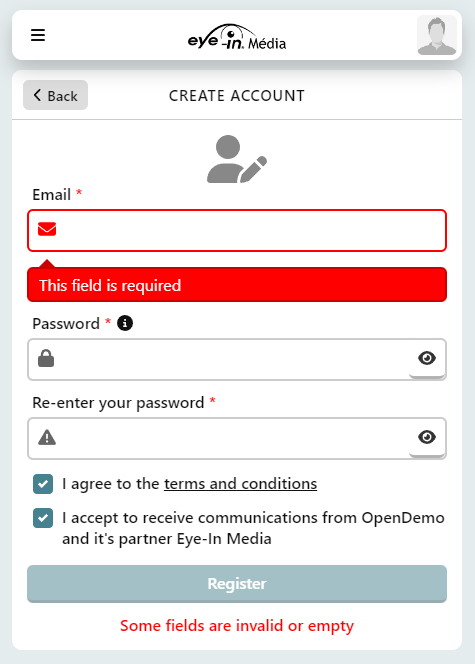Open the user profile avatar
Image resolution: width=475 pixels, height=664 pixels.
[437, 35]
